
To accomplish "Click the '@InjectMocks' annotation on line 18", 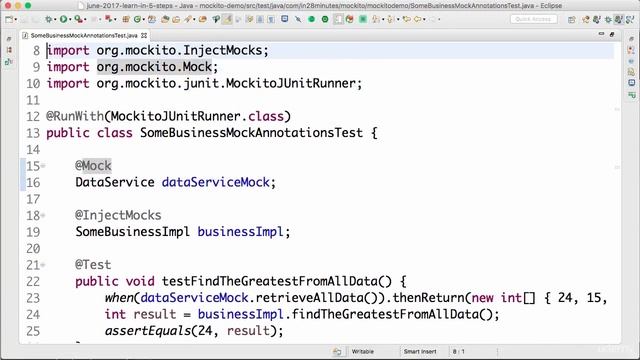I will 118,216.
